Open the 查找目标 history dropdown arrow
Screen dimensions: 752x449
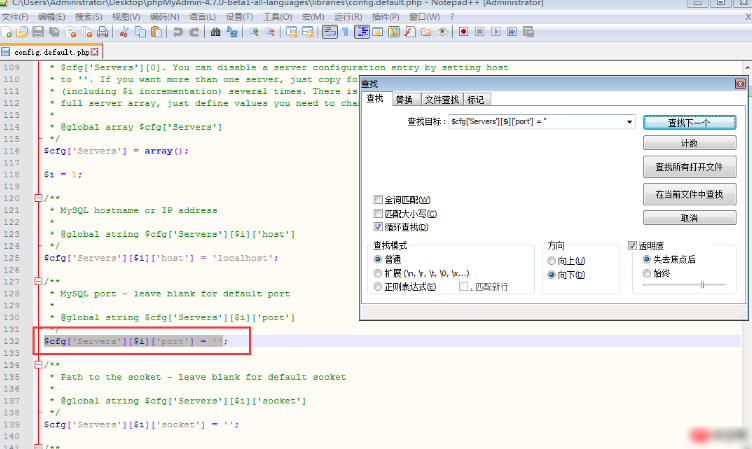[x=629, y=122]
